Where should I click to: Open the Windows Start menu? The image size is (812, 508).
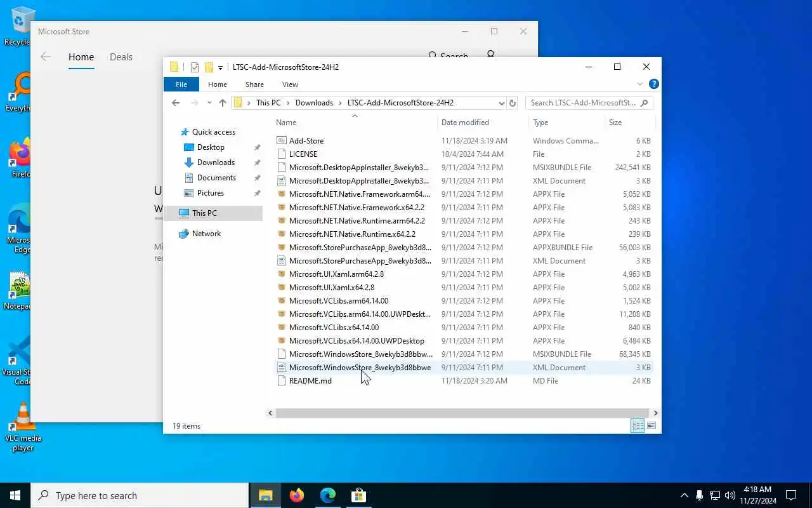click(15, 495)
